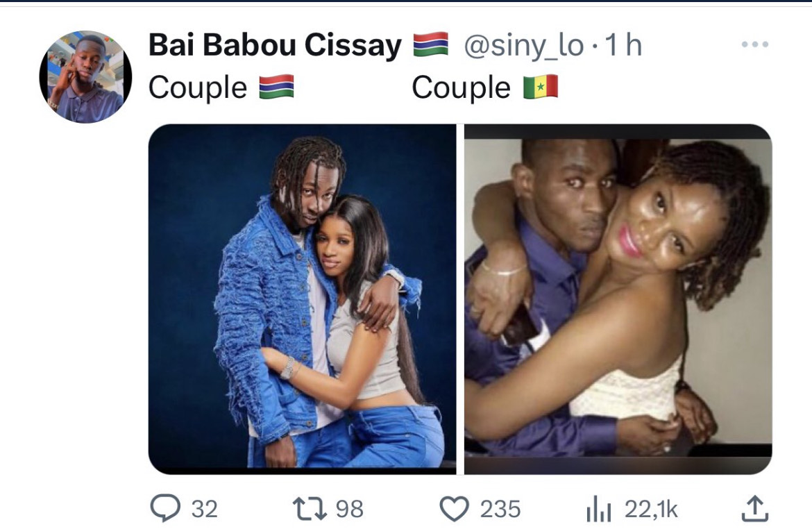
Task: Like the tweet with the heart icon
Action: (454, 508)
